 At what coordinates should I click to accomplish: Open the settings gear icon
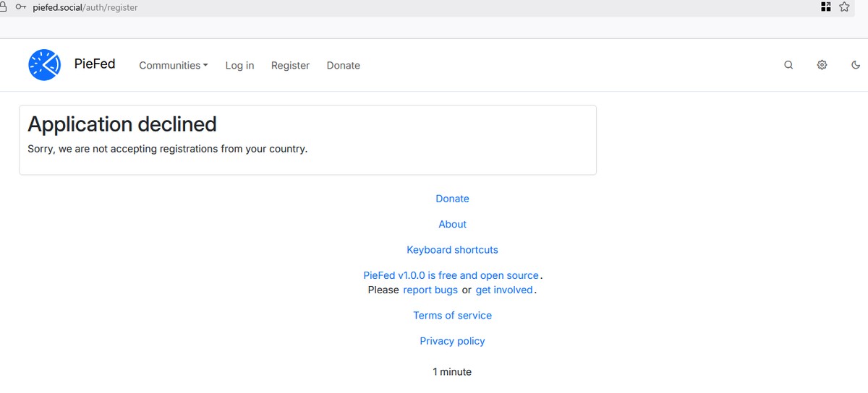(822, 65)
